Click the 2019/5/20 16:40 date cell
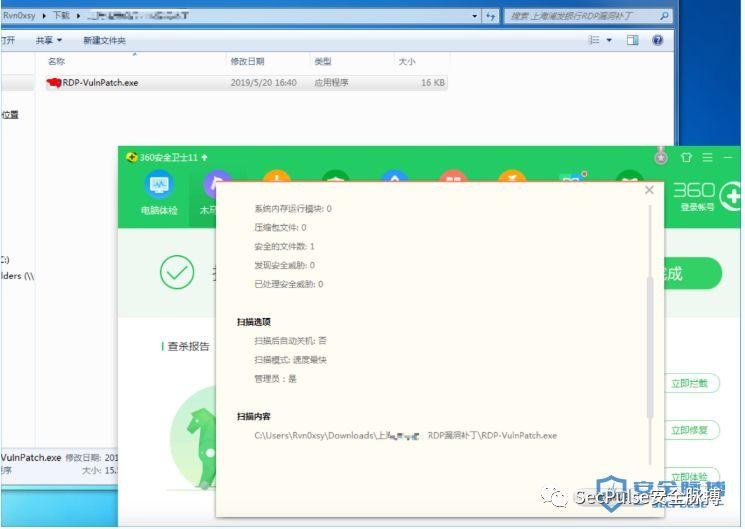This screenshot has width=745, height=529. coord(264,83)
